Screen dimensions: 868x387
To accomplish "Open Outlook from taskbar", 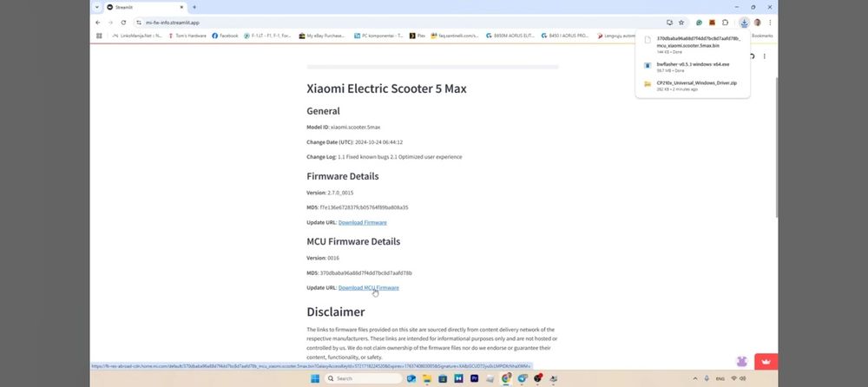I will tap(411, 378).
